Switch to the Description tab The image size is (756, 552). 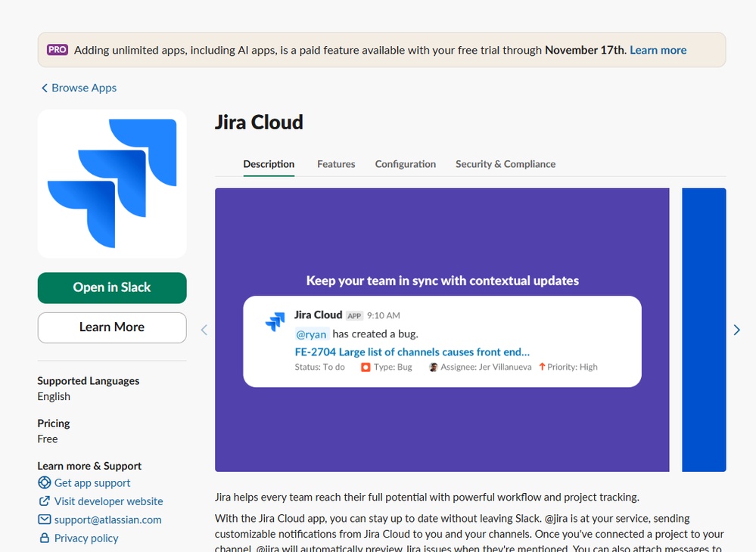coord(269,164)
